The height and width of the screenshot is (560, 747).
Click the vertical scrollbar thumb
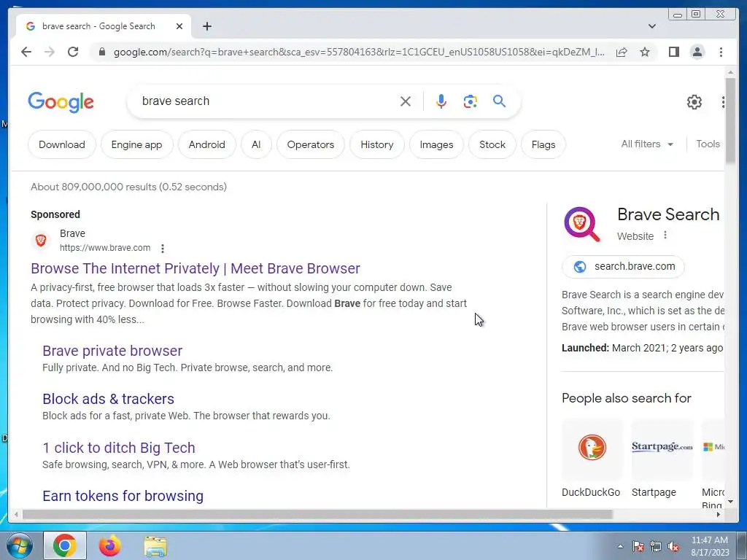[730, 120]
